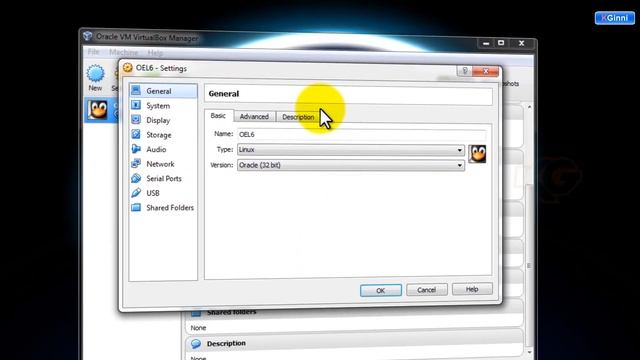
Task: Switch to the Description tab
Action: tap(298, 117)
